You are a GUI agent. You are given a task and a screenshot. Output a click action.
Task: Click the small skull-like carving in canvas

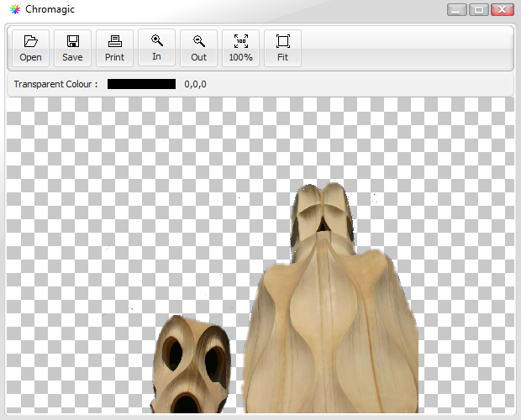(192, 365)
